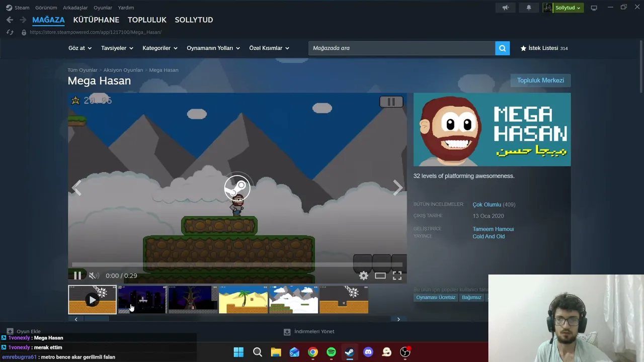Click the Oyun Ekle plus icon
Viewport: 644px width, 362px height.
click(x=10, y=331)
